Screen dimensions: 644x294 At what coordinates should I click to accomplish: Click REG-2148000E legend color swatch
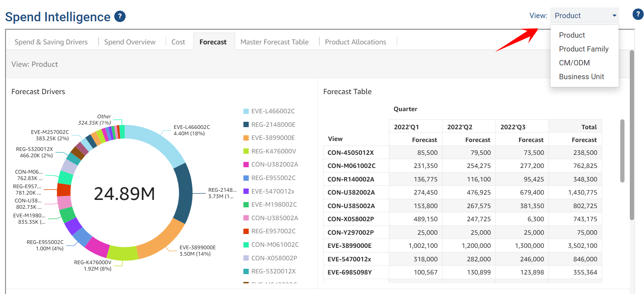point(246,125)
